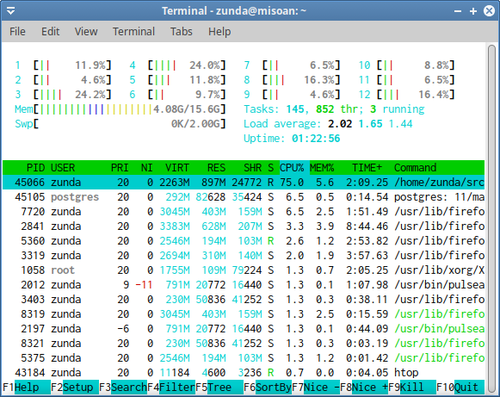Sort by the NI column header

(147, 168)
